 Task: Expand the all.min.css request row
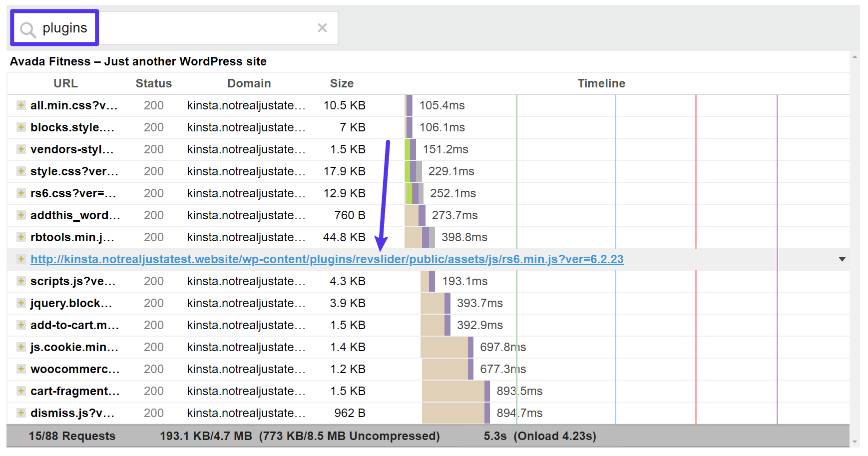[x=20, y=105]
